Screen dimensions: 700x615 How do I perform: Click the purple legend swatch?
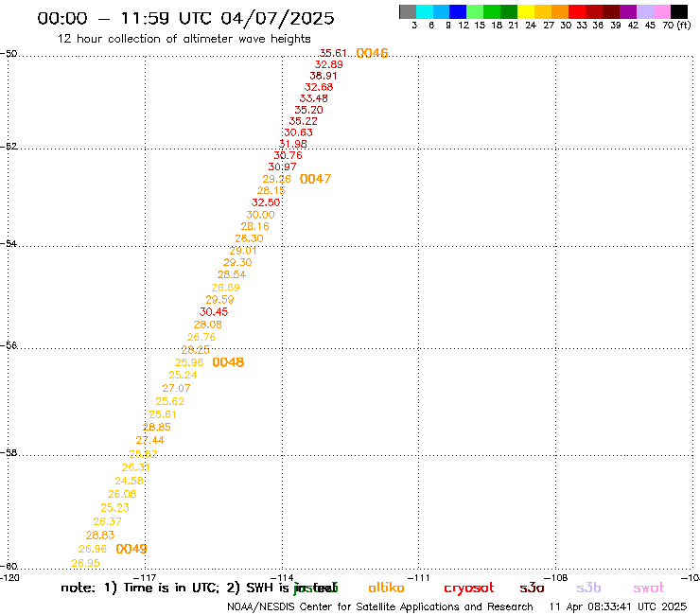[628, 11]
